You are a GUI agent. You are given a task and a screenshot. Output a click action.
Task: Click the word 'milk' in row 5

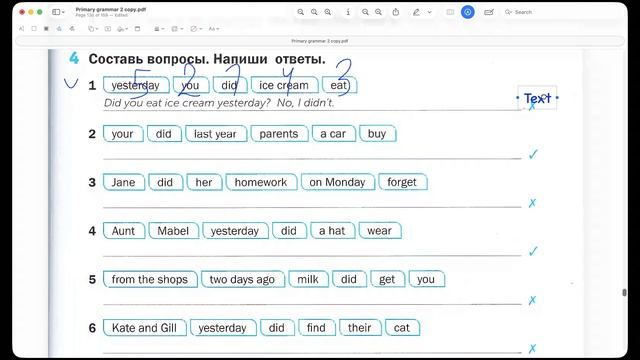point(308,279)
